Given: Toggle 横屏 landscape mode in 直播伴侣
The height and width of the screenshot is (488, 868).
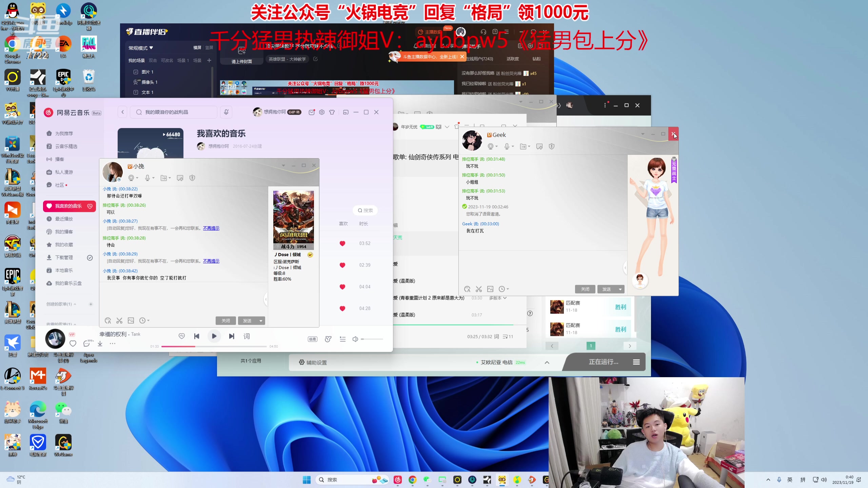Looking at the screenshot, I should (197, 48).
